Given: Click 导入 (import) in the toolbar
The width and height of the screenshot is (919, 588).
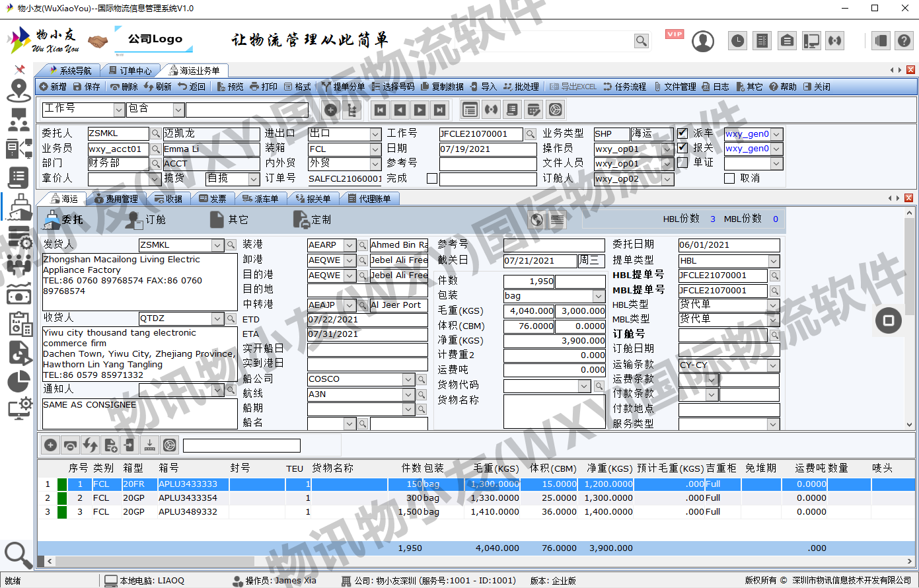Looking at the screenshot, I should pyautogui.click(x=484, y=87).
